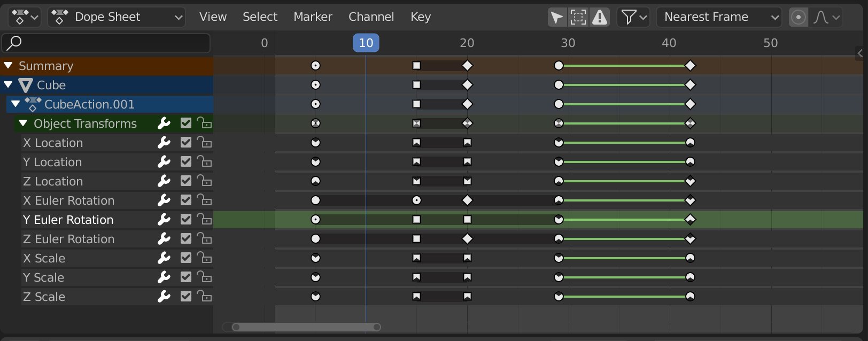The height and width of the screenshot is (341, 868).
Task: Select the CubeAction.001 action row
Action: (89, 104)
